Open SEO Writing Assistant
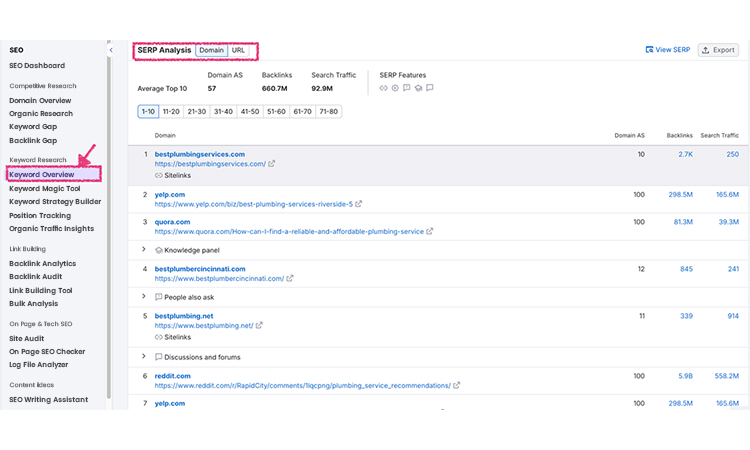Viewport: 750px width, 450px height. pos(49,399)
